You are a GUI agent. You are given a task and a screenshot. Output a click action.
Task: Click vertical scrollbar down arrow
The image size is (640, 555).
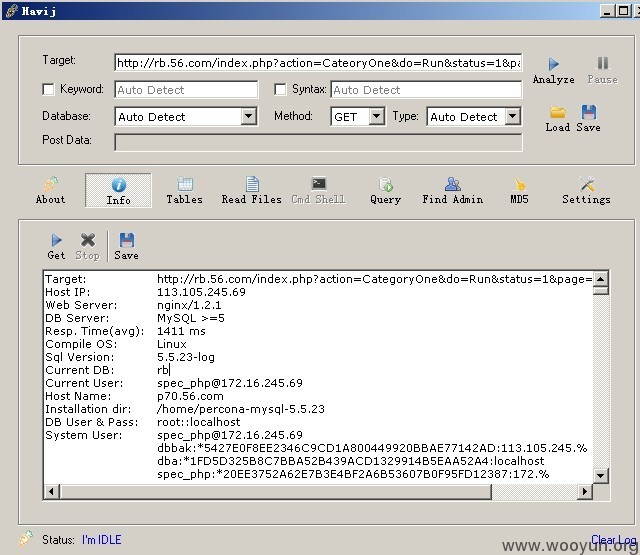600,475
